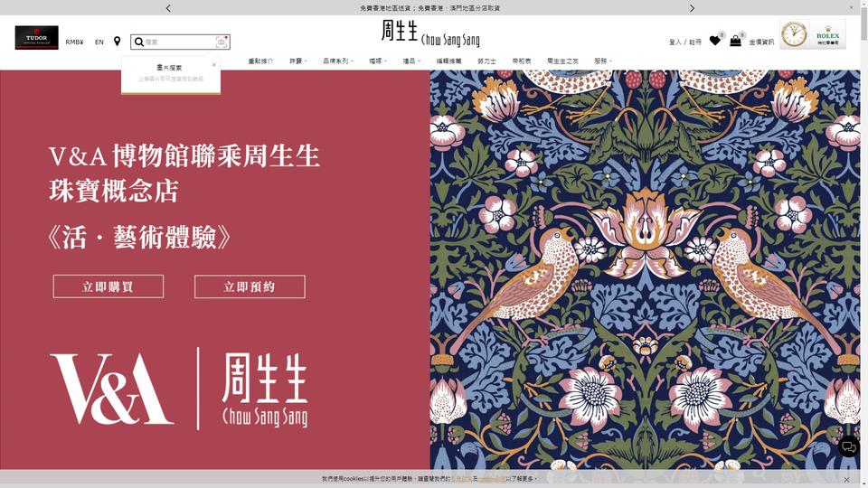Click the V&A and Chow Sang Sang banner logo
868x488 pixels.
(x=179, y=389)
